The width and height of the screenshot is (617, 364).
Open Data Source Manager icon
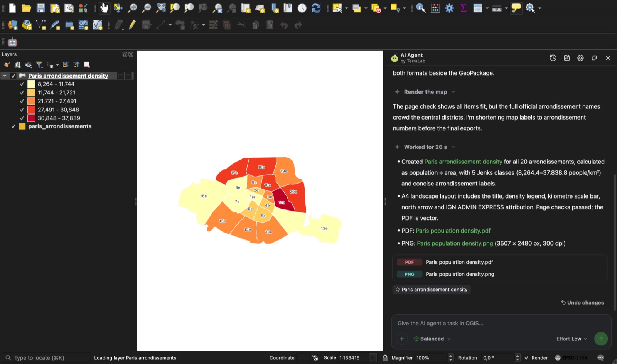12,25
